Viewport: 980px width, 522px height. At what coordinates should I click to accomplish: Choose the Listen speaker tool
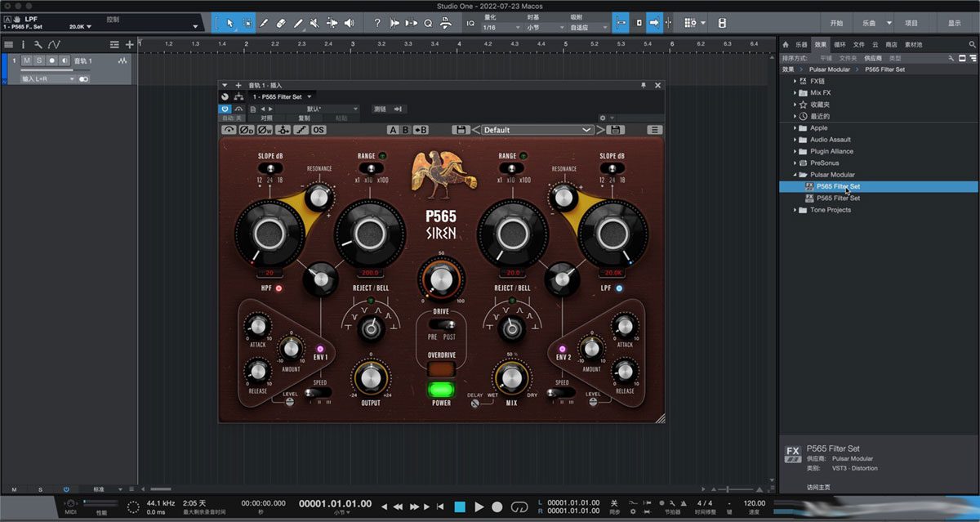coord(350,23)
